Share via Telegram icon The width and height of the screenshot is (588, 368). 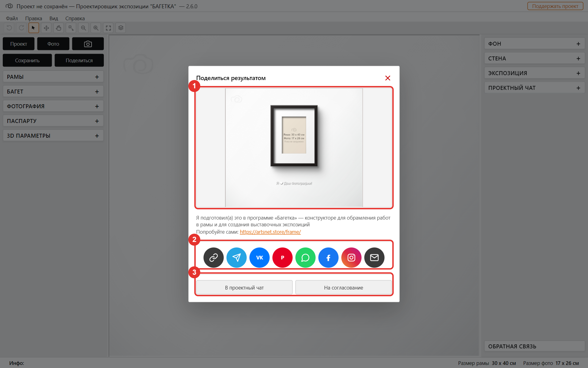coord(236,258)
